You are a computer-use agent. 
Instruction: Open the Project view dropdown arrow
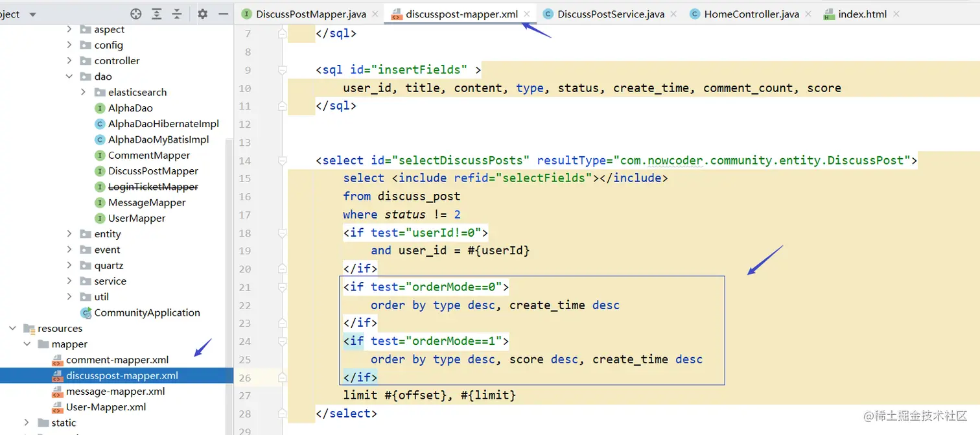pyautogui.click(x=32, y=14)
